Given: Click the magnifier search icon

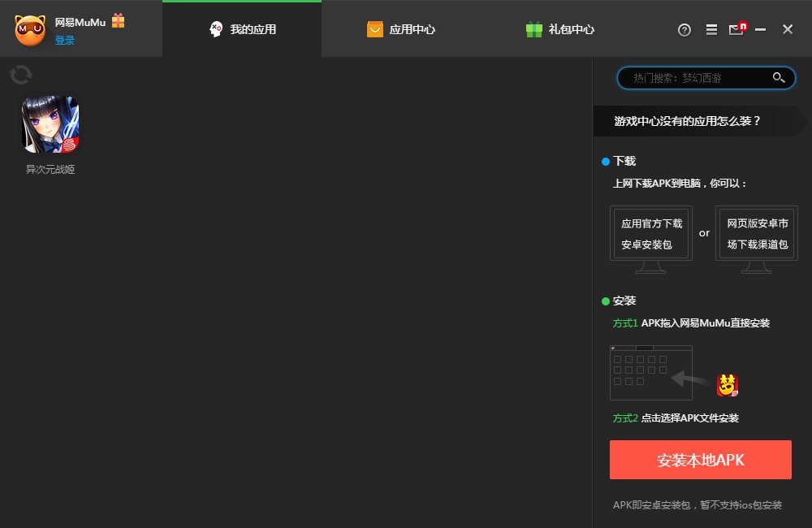Looking at the screenshot, I should coord(779,78).
